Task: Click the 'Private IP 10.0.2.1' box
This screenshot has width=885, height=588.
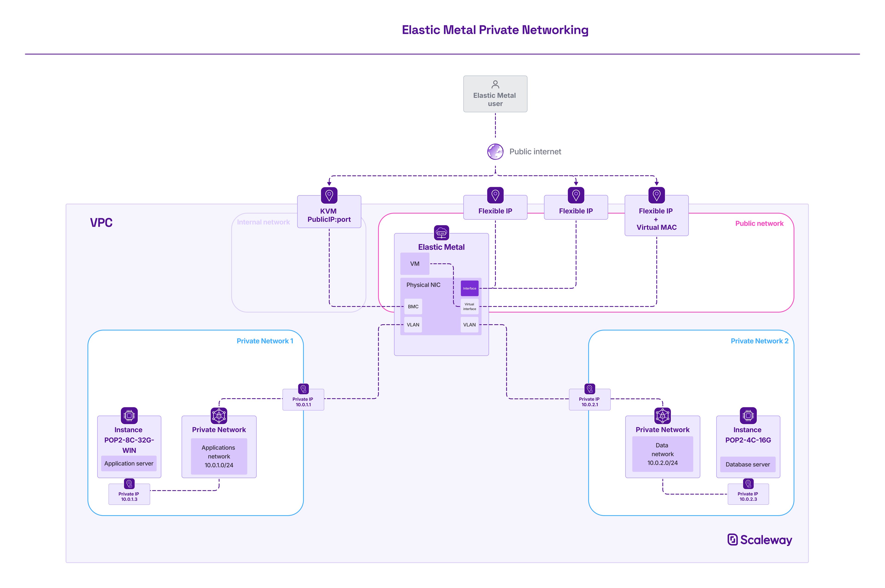Action: tap(590, 400)
